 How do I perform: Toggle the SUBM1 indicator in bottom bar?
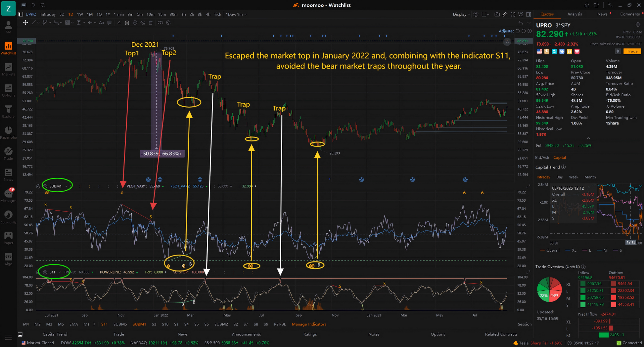[x=139, y=324]
